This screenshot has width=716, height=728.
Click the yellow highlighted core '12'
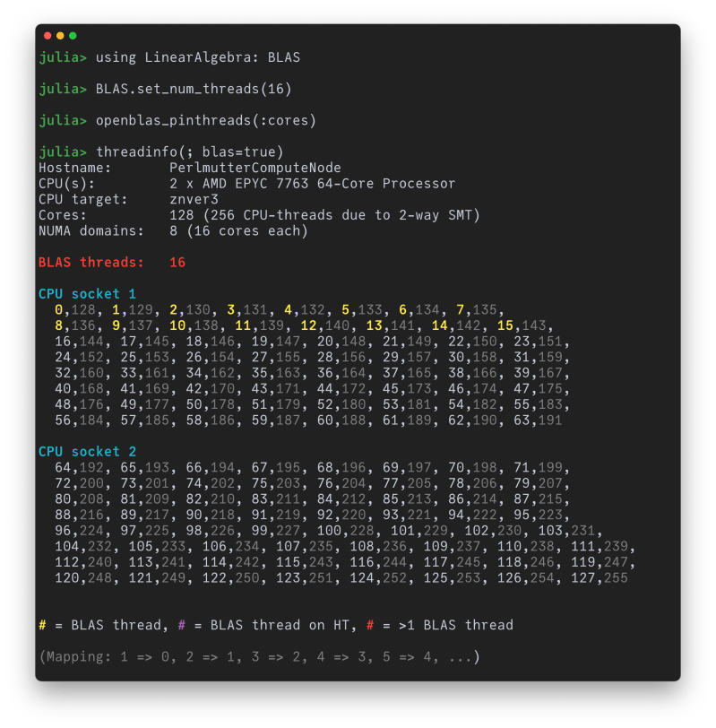coord(308,325)
